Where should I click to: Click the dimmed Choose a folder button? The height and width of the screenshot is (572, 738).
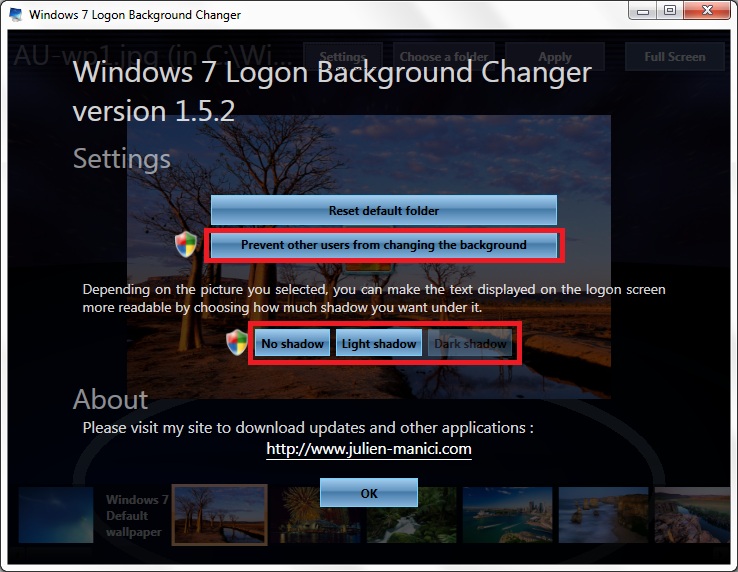click(443, 57)
